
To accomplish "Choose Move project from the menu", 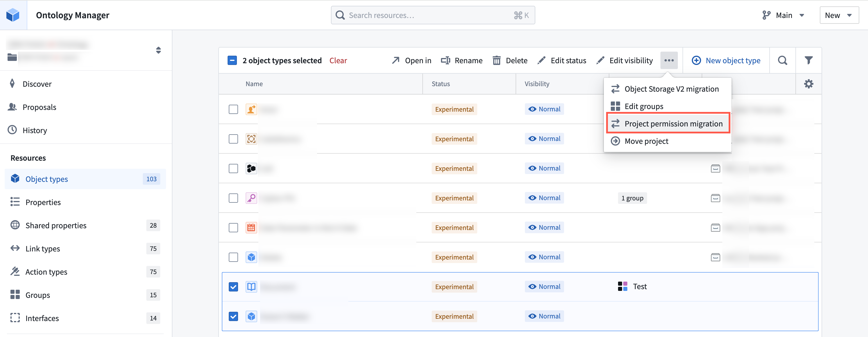I will coord(646,141).
